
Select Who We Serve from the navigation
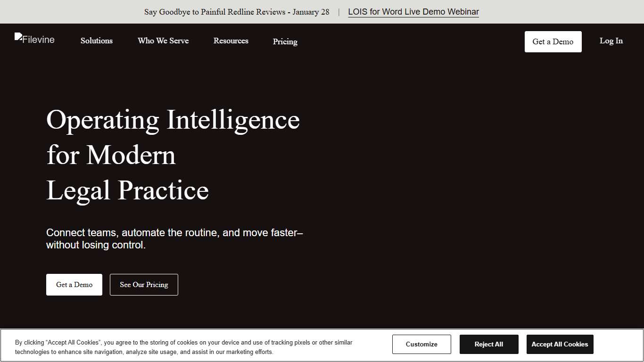(x=163, y=41)
